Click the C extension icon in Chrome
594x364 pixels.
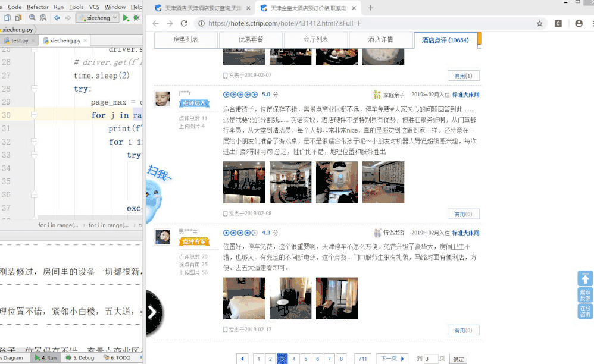click(558, 23)
